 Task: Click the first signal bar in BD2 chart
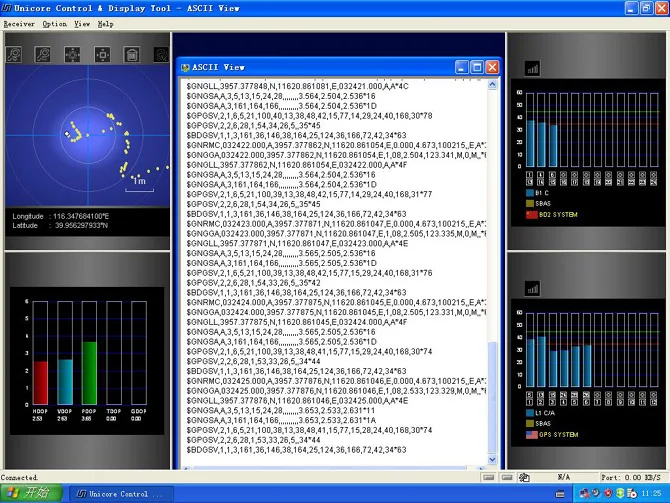[x=530, y=143]
